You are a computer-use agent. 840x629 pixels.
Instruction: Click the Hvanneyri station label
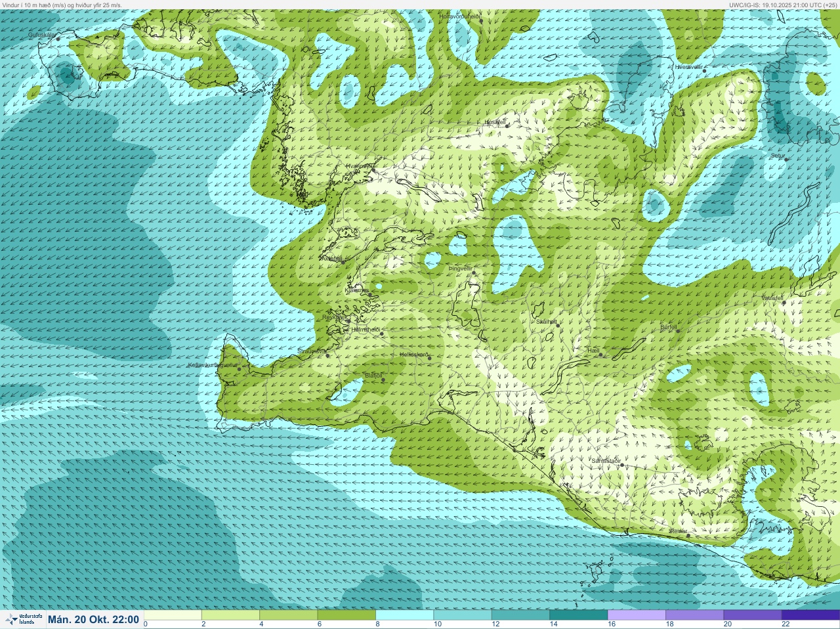coord(359,166)
